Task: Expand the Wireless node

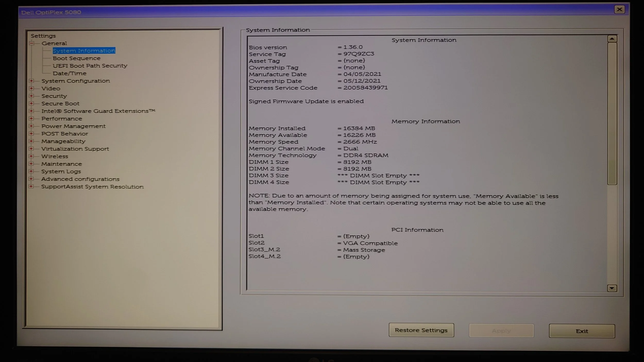Action: (31, 156)
